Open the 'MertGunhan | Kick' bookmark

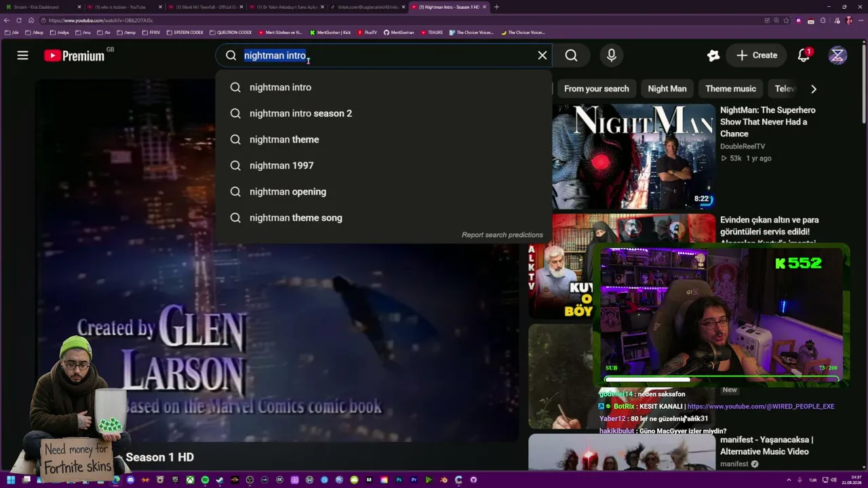(330, 32)
